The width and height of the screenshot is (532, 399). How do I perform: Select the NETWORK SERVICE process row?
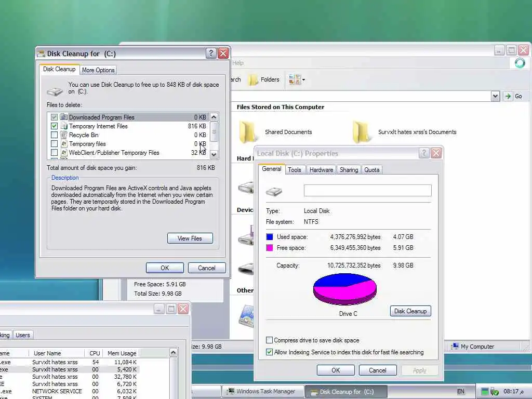pos(70,391)
